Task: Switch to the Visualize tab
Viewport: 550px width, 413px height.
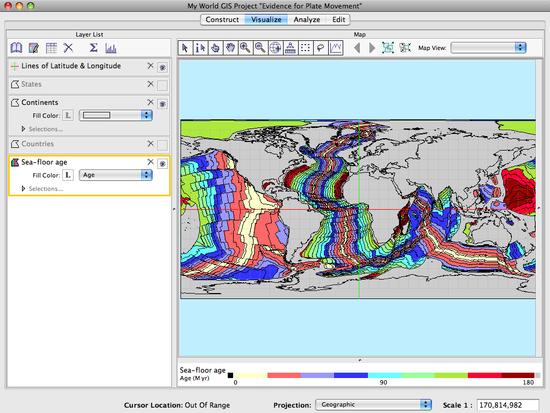Action: pos(266,20)
